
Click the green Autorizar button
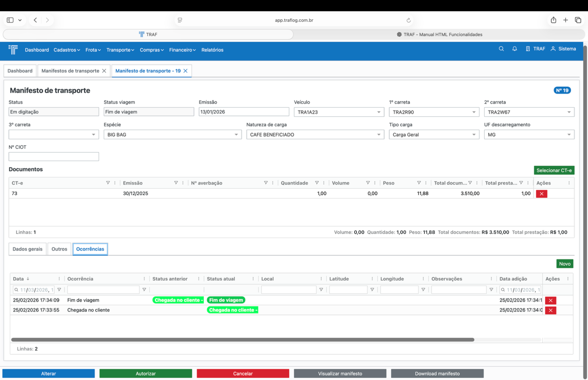point(146,373)
